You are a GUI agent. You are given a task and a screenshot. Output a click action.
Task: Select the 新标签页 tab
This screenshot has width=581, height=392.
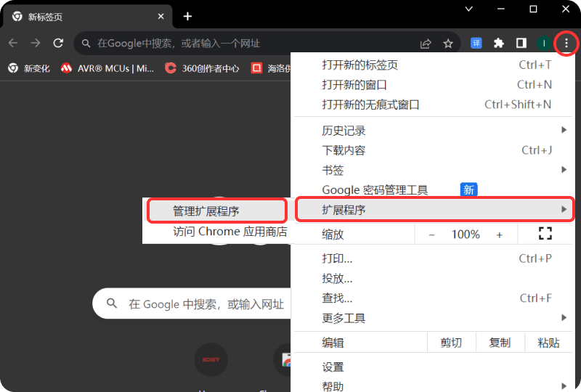[87, 17]
